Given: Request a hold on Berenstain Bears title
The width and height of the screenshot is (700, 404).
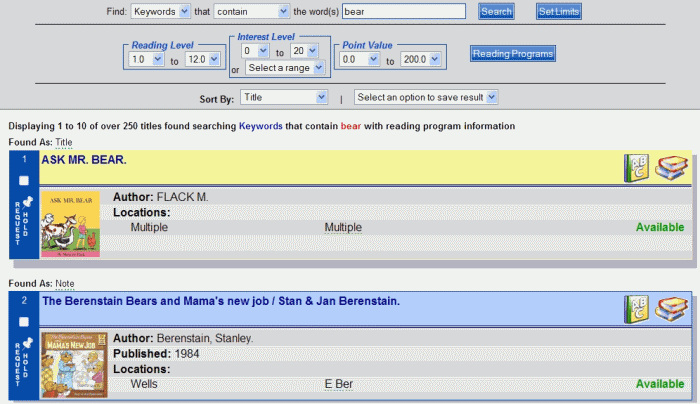Looking at the screenshot, I should [24, 363].
